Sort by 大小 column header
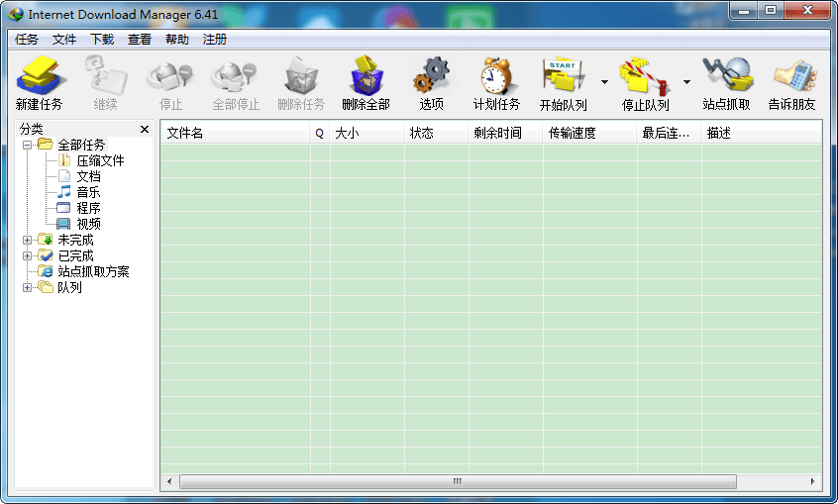 tap(367, 133)
